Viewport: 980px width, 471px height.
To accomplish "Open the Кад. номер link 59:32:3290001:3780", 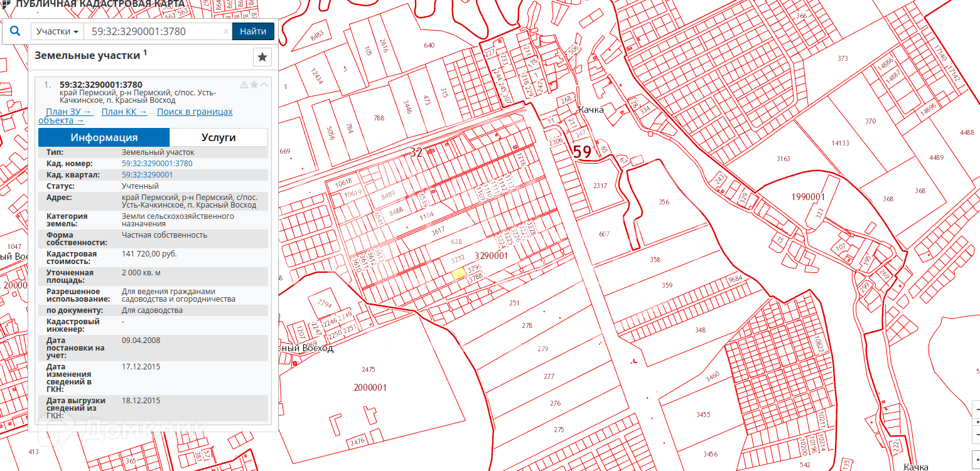I will [x=157, y=164].
